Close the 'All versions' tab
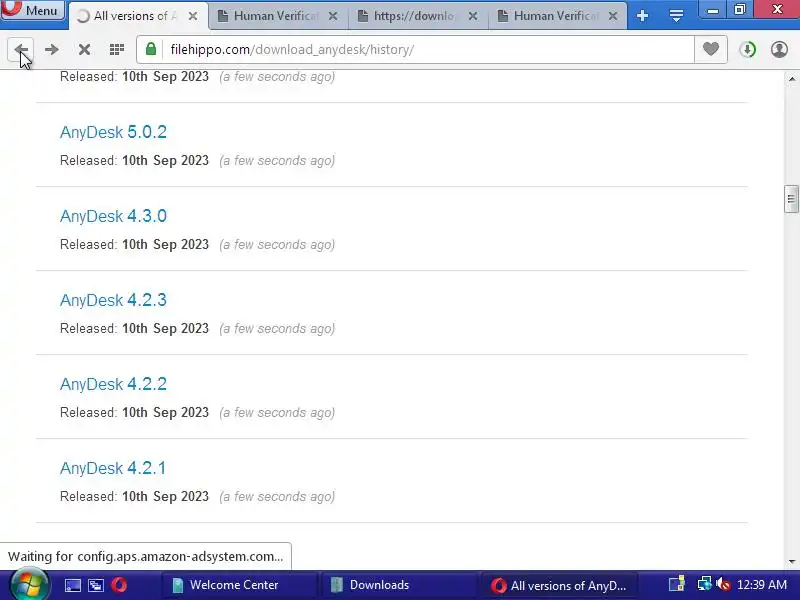This screenshot has width=800, height=600. [x=193, y=16]
